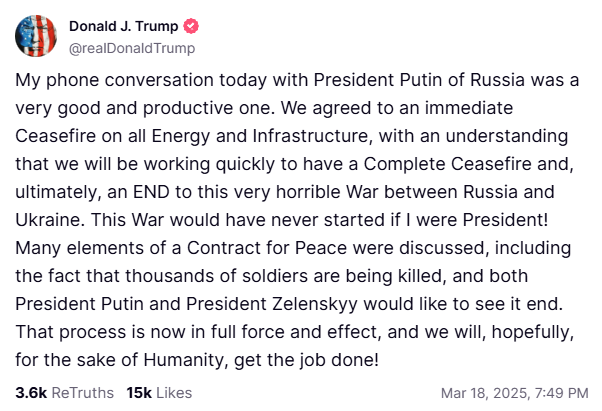Viewport: 602px width, 411px height.
Task: Click the Likes label
Action: [174, 392]
